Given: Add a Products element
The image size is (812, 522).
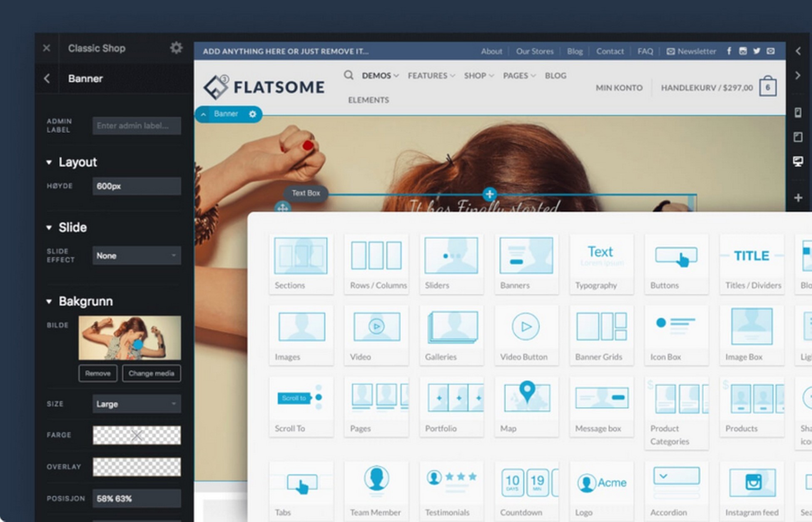Looking at the screenshot, I should coord(752,407).
